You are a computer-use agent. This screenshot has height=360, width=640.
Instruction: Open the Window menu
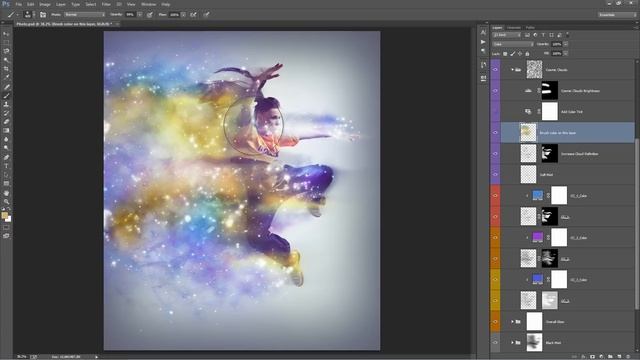pyautogui.click(x=149, y=4)
